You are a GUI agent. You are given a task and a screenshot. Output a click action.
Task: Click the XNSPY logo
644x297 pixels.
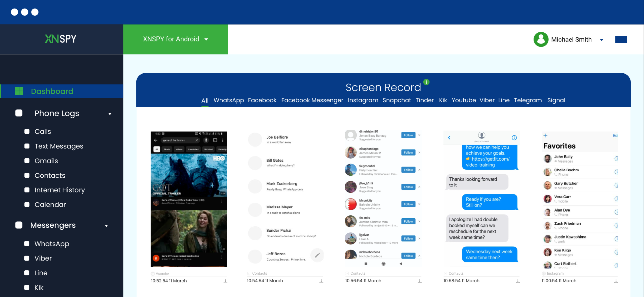pyautogui.click(x=61, y=39)
